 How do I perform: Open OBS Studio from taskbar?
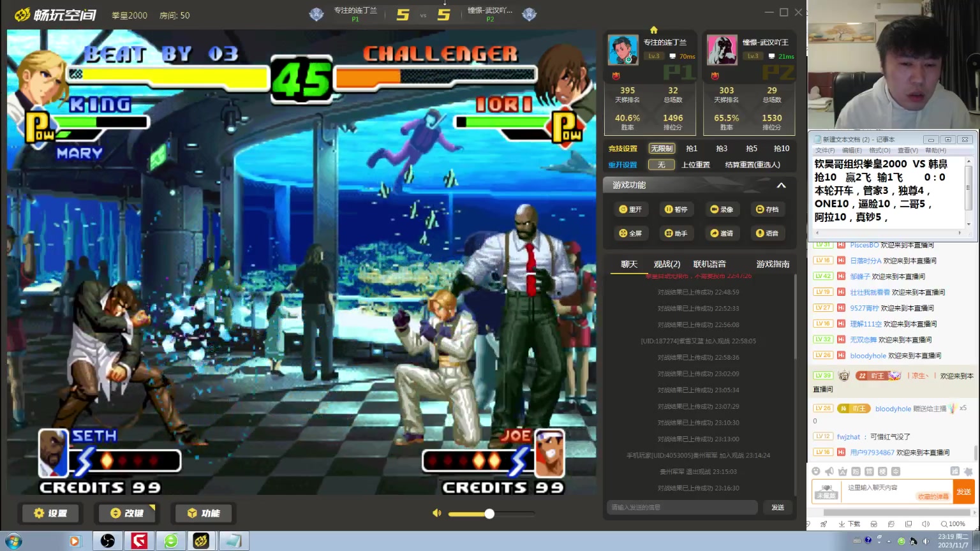(x=108, y=541)
